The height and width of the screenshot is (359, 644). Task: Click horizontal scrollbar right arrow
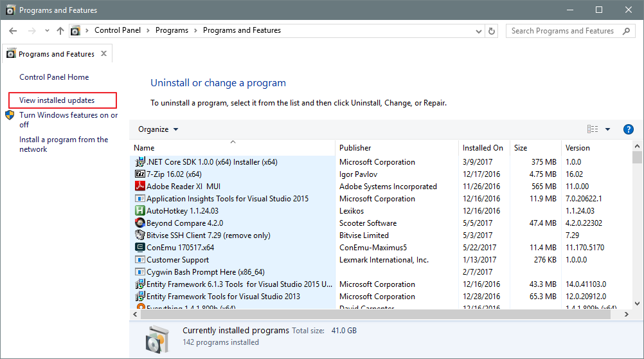[627, 314]
